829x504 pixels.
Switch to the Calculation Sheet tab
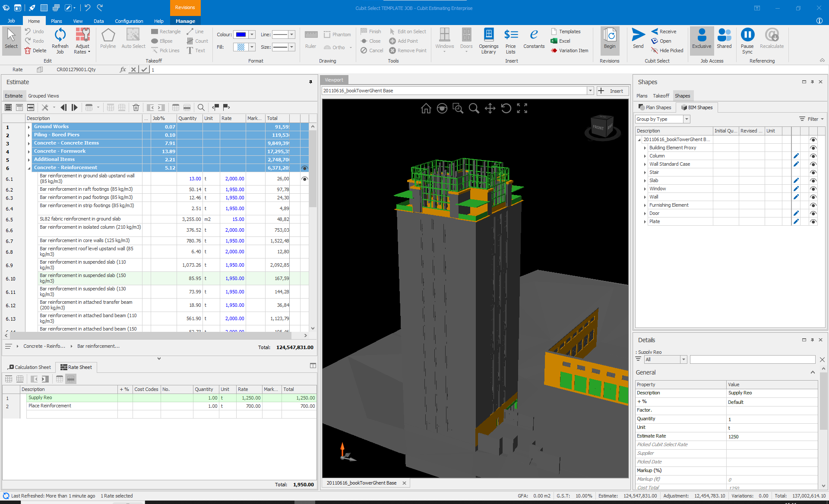29,367
